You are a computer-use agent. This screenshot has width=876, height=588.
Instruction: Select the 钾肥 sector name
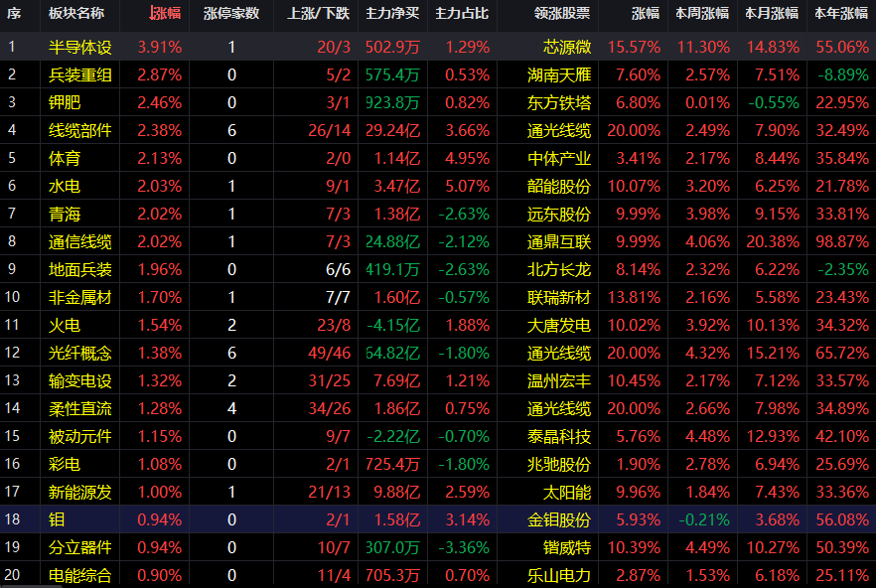point(65,103)
